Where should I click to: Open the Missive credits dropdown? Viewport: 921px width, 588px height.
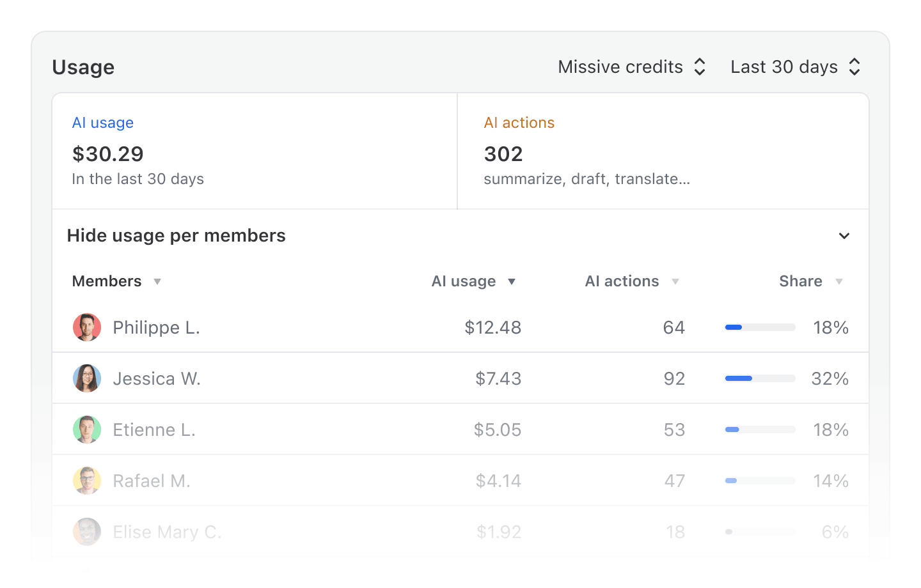(x=632, y=67)
